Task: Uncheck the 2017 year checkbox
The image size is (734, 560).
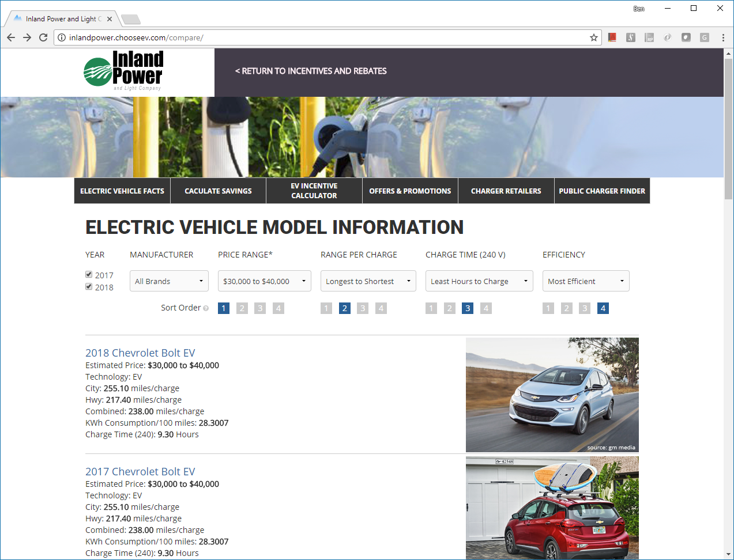Action: [x=89, y=275]
